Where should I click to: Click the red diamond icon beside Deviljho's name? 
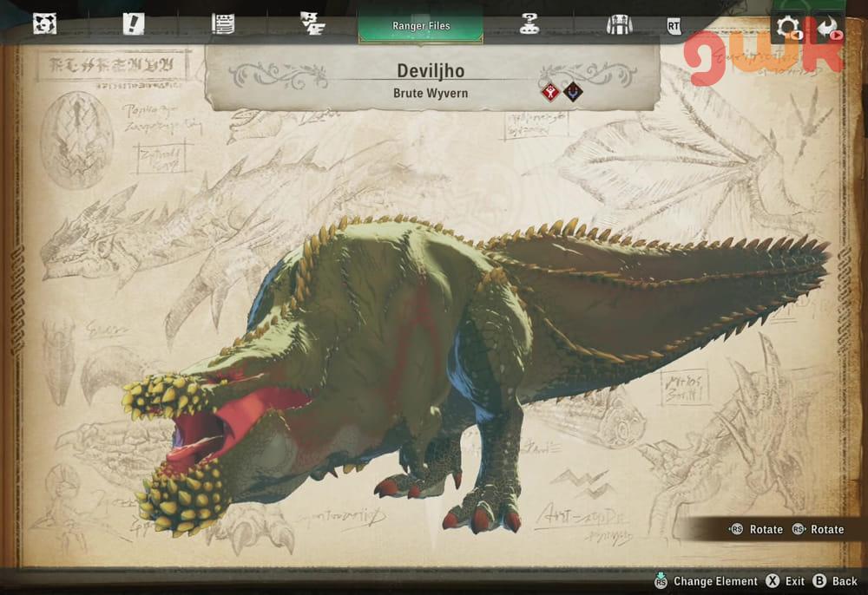click(550, 92)
